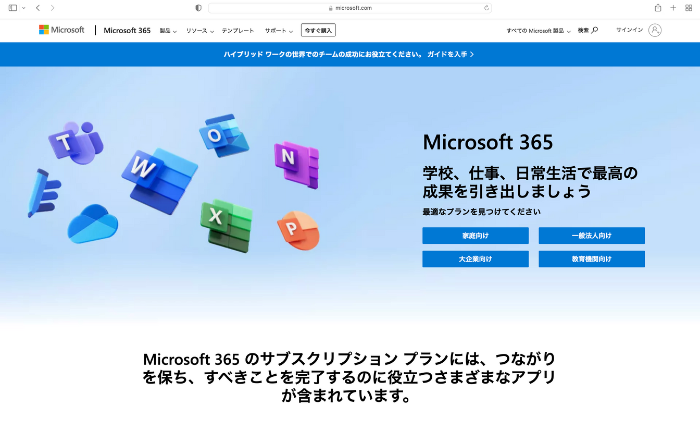The height and width of the screenshot is (432, 700).
Task: Click the OneNote app icon
Action: click(x=296, y=164)
